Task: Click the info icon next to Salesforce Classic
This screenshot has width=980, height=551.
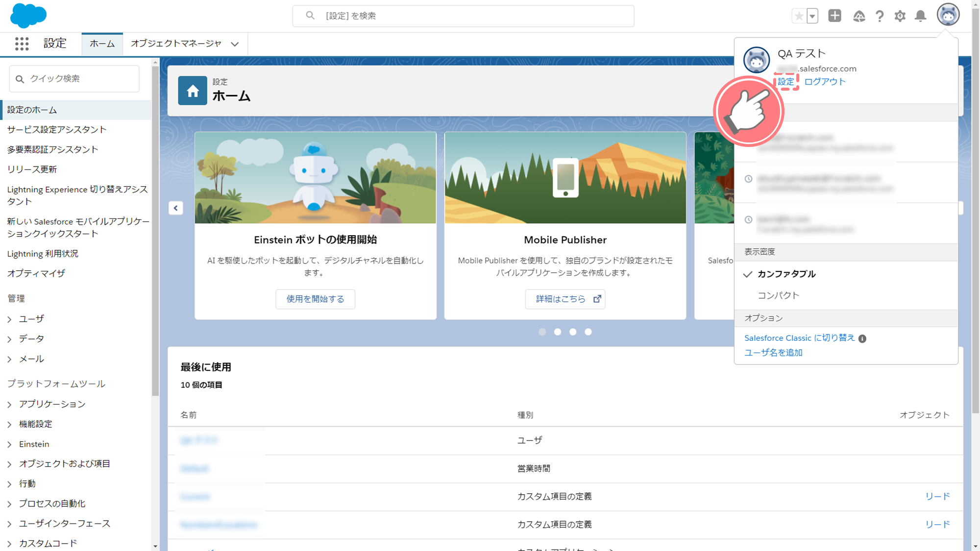Action: pos(862,338)
